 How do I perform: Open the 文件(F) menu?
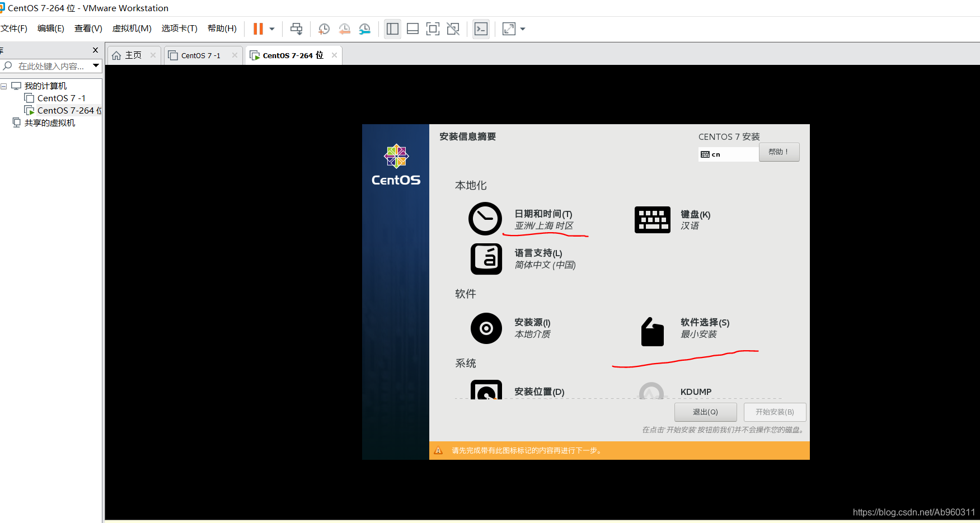[x=14, y=29]
